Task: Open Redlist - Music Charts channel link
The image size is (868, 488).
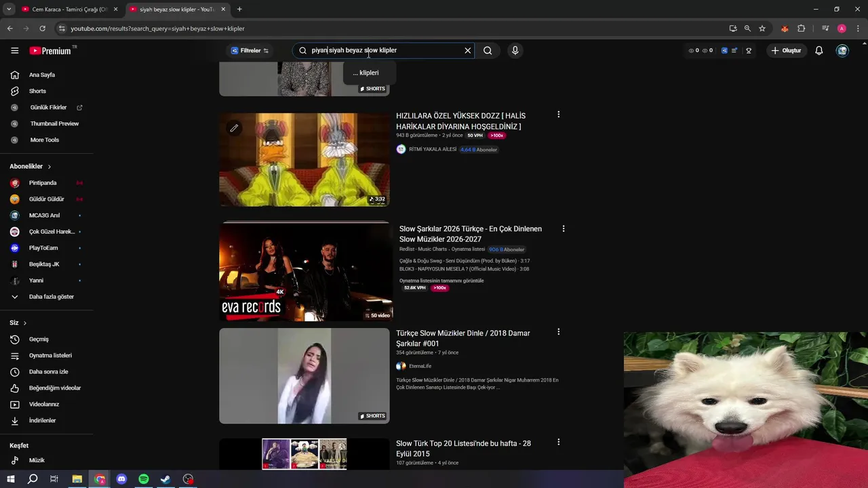Action: (x=423, y=249)
